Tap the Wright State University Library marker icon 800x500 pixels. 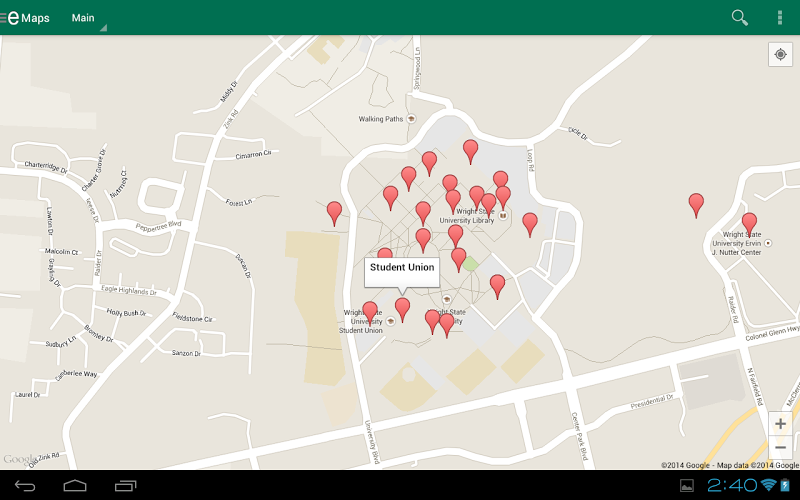503,216
